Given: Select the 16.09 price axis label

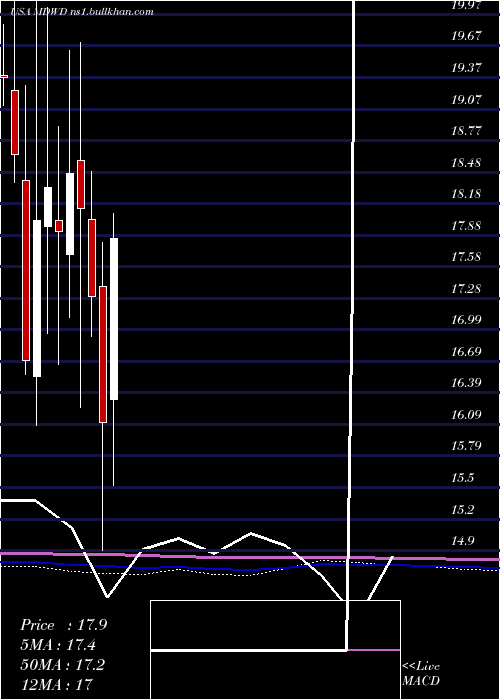Looking at the screenshot, I should 466,414.
